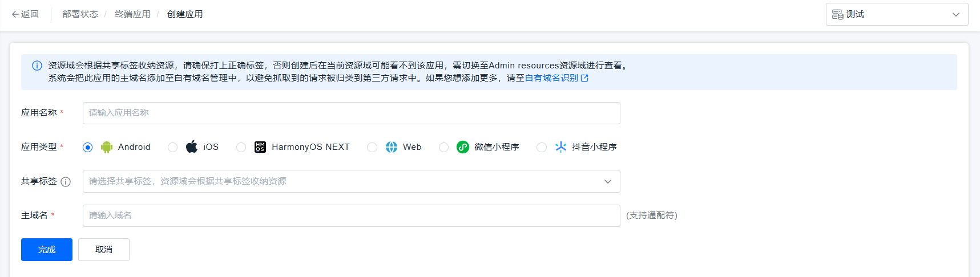Open the 共享标签 dropdown
The image size is (980, 277).
tap(351, 181)
